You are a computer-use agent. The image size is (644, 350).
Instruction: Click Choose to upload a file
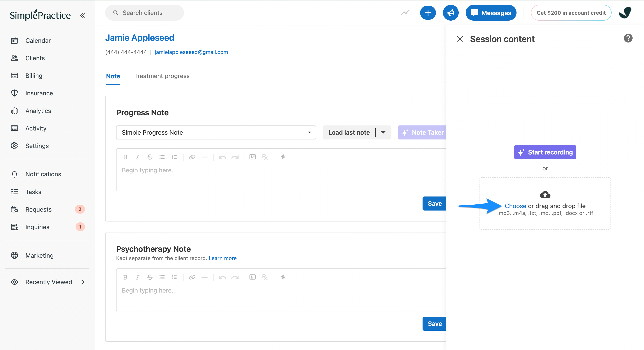tap(515, 206)
